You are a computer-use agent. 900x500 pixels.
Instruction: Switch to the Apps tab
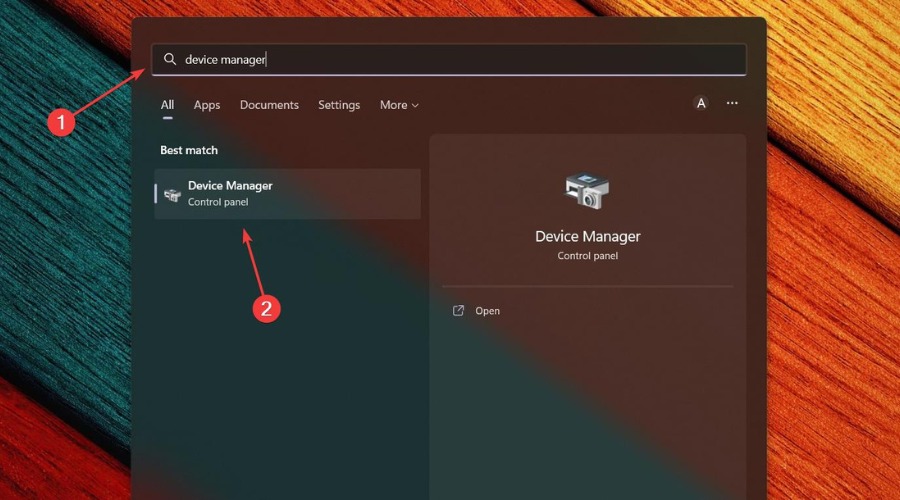(x=207, y=105)
